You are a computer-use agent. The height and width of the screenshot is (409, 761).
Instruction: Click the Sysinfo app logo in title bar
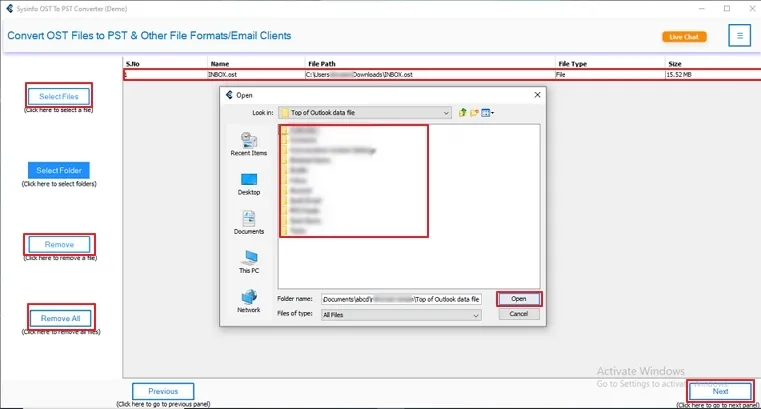tap(10, 8)
